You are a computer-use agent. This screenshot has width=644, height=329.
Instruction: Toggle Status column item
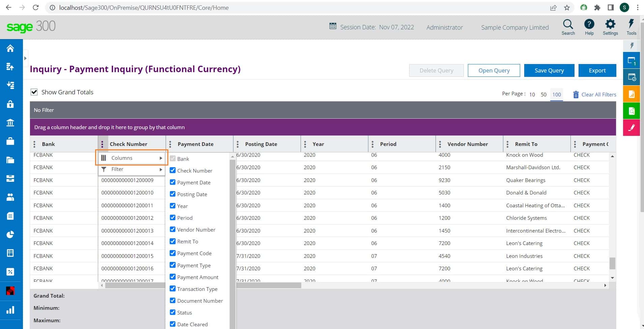point(181,312)
